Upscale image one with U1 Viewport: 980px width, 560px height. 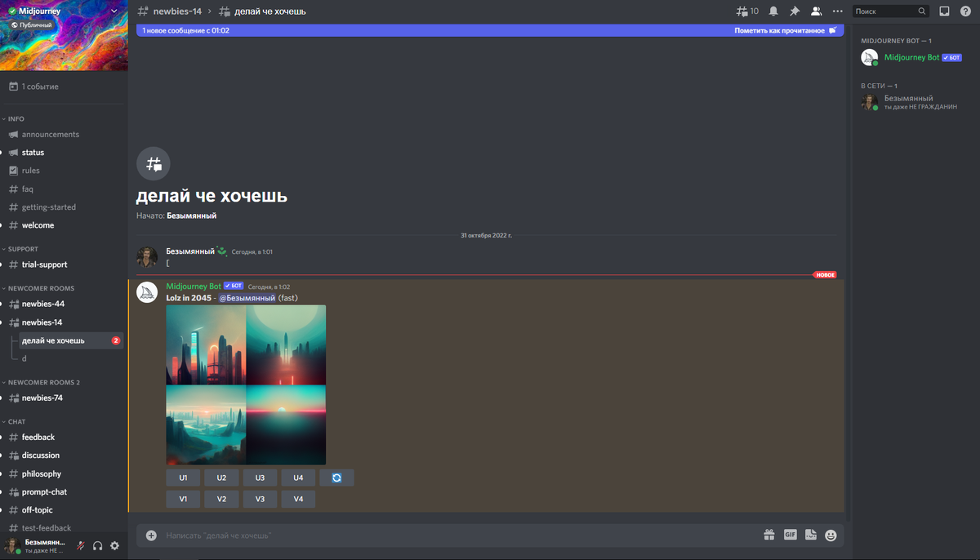pyautogui.click(x=183, y=478)
